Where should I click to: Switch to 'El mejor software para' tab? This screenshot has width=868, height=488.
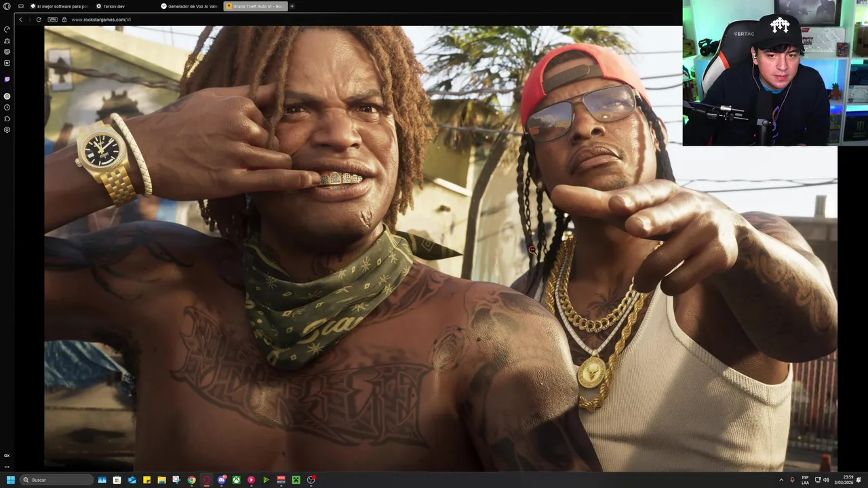[x=59, y=6]
